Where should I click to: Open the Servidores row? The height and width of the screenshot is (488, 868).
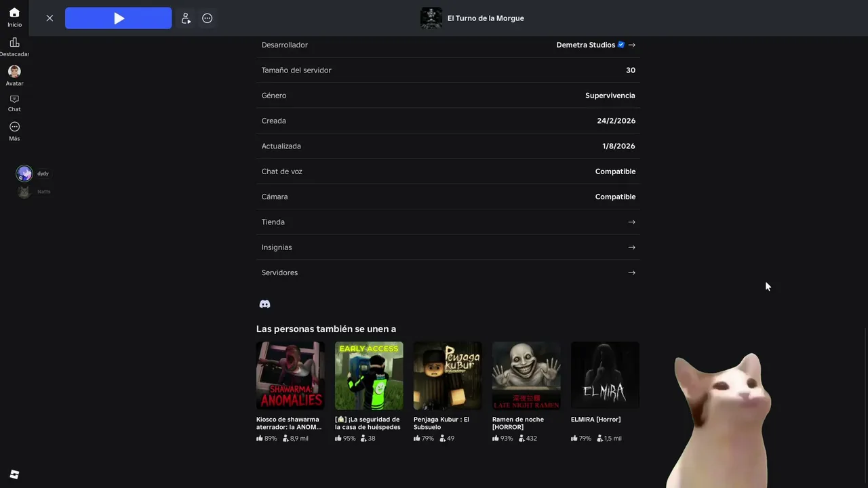[x=448, y=272]
